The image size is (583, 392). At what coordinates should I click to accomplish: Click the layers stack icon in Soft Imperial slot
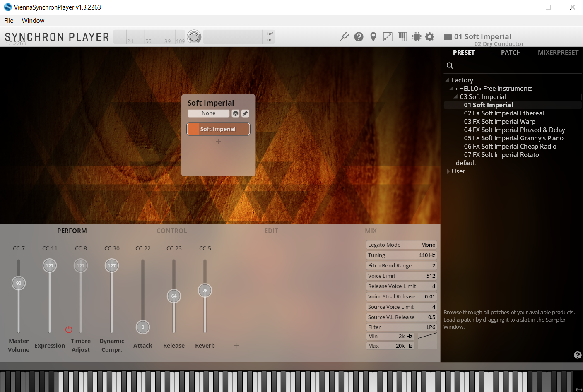236,113
